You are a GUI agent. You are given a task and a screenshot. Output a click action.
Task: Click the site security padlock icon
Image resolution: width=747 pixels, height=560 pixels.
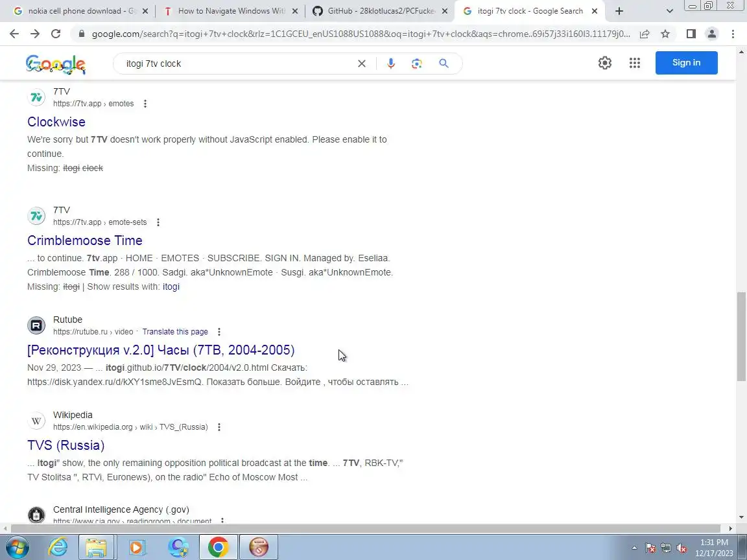[82, 34]
